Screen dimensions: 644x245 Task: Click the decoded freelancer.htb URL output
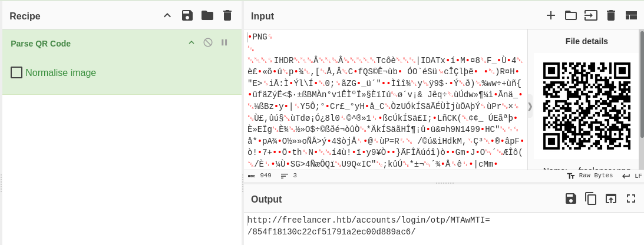pyautogui.click(x=369, y=226)
